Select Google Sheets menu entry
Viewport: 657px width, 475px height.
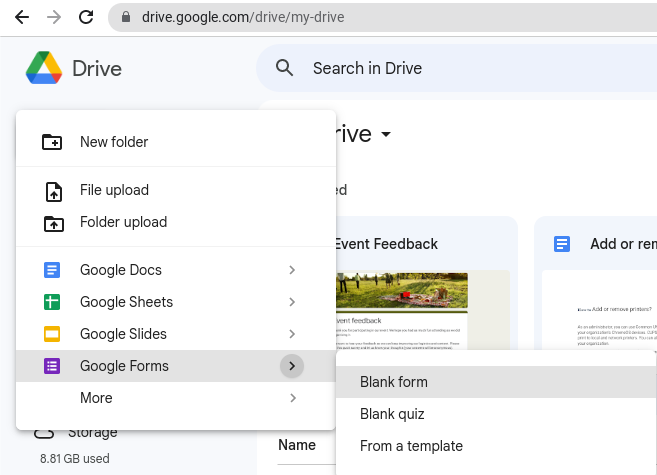[176, 302]
